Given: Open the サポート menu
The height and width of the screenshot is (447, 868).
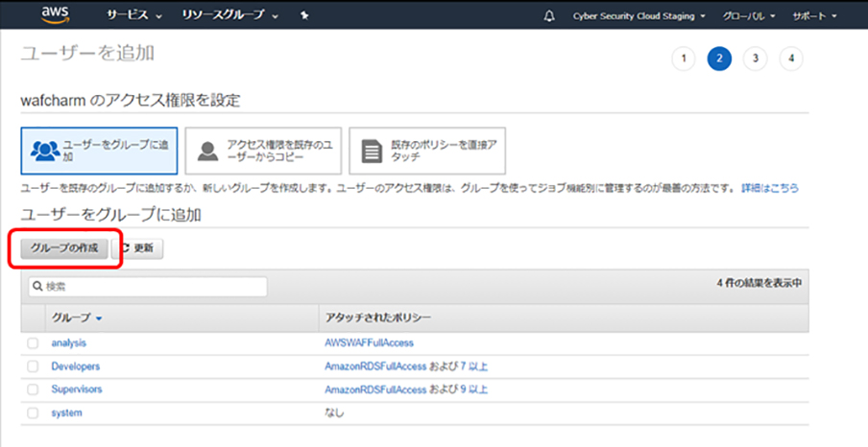Looking at the screenshot, I should (x=814, y=16).
